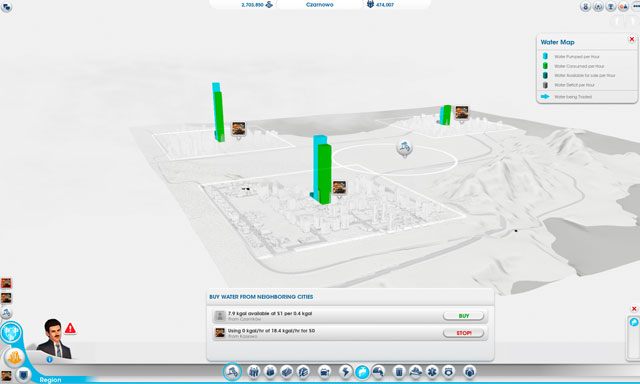This screenshot has width=640, height=384.
Task: Open the Waste Disposal trash can icon
Action: [x=399, y=372]
